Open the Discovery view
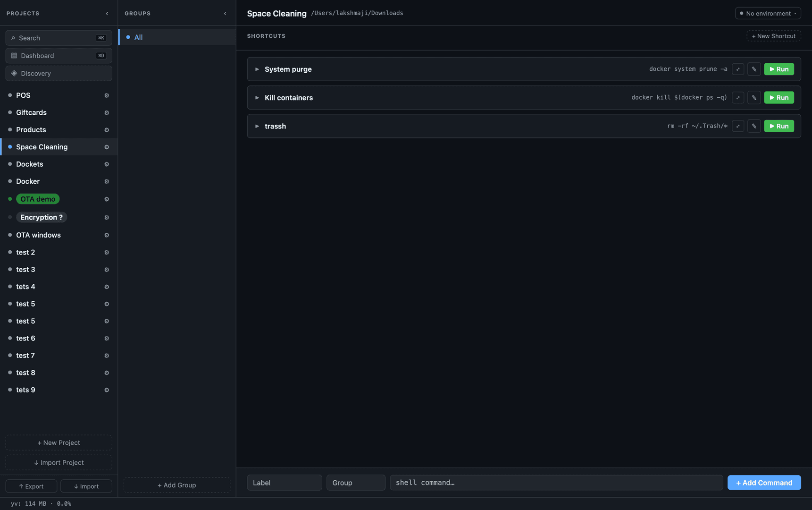 point(59,73)
